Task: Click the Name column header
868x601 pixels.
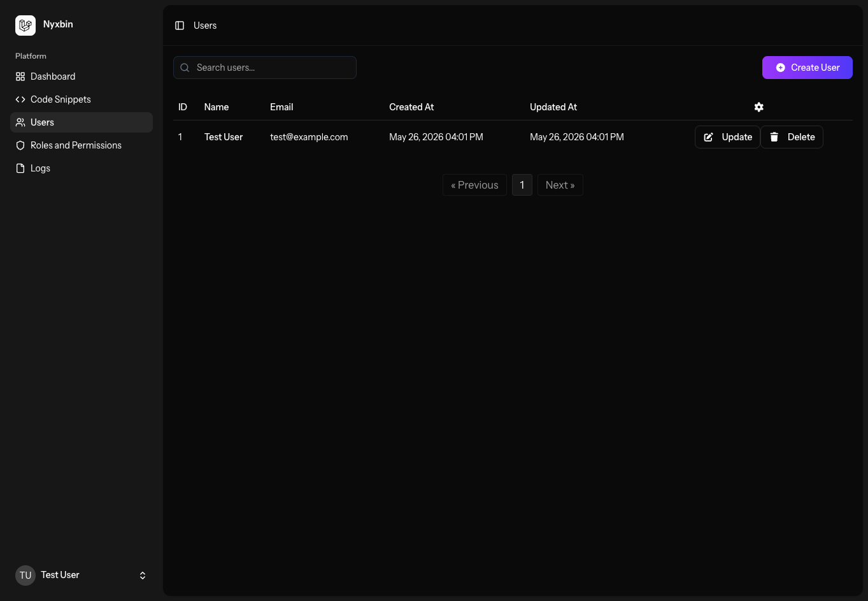Action: (x=217, y=107)
